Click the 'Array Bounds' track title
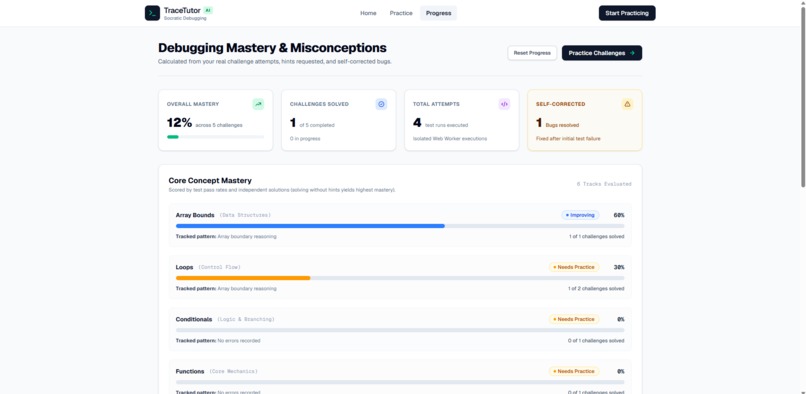Screen dimensions: 806x394 click(195, 215)
